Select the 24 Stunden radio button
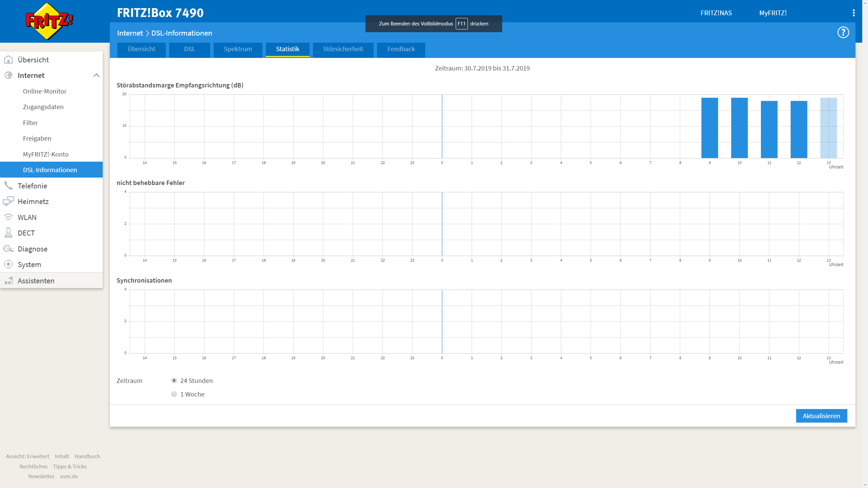 [174, 381]
